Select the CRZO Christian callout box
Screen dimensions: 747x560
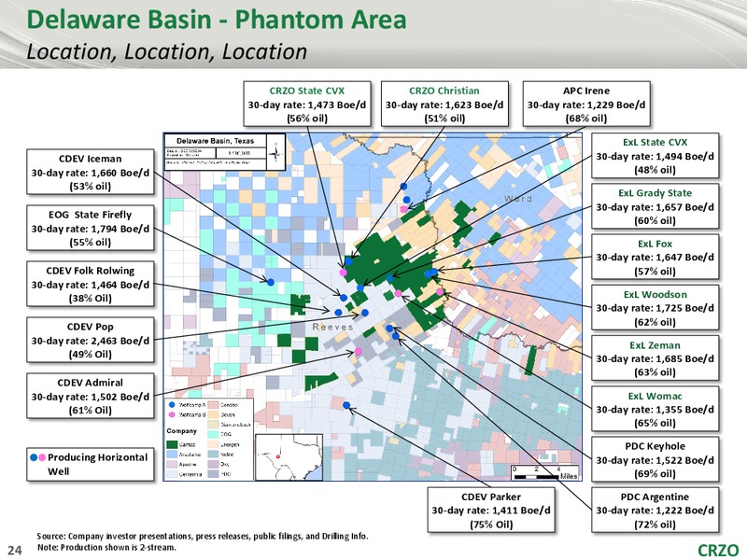[444, 104]
